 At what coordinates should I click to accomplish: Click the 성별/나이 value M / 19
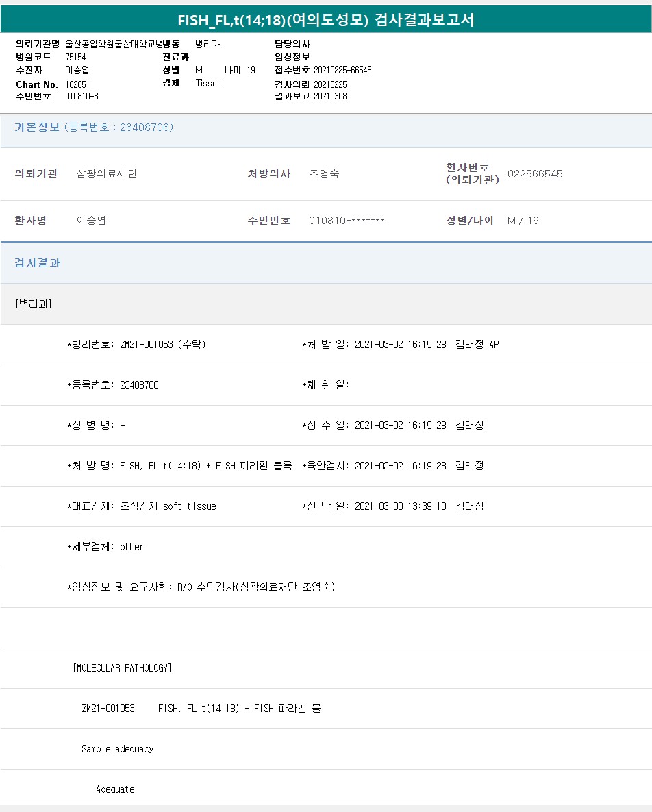523,221
